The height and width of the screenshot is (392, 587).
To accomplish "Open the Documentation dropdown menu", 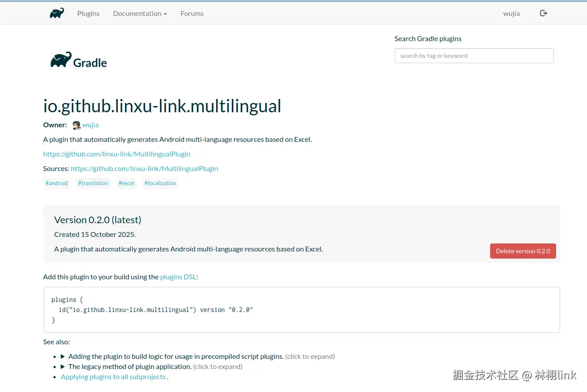I will [140, 13].
